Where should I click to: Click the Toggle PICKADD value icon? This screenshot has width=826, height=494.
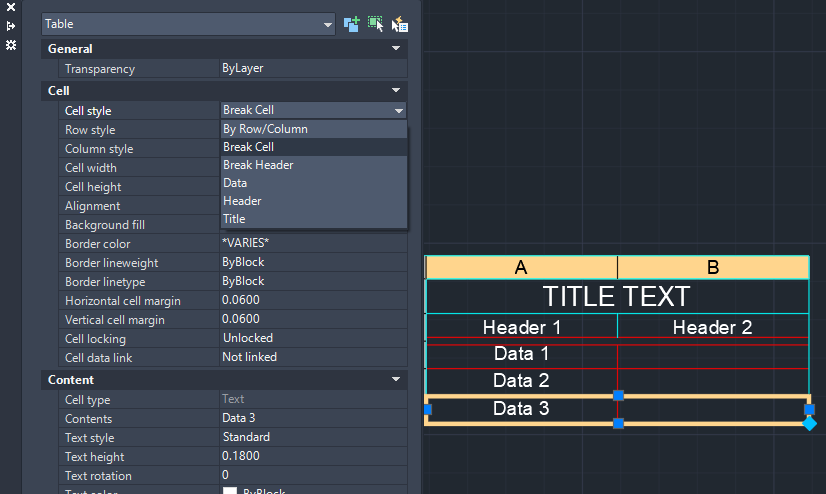click(x=351, y=24)
